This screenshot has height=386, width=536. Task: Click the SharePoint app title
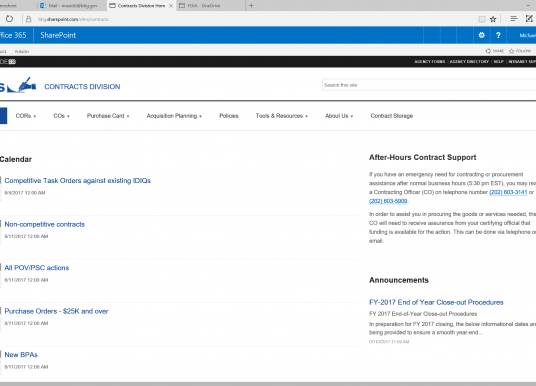pos(58,35)
